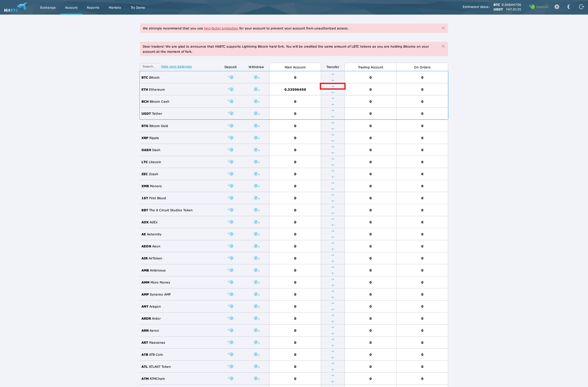Transfer USDT back to main account arrow
This screenshot has width=588, height=387.
tap(333, 117)
